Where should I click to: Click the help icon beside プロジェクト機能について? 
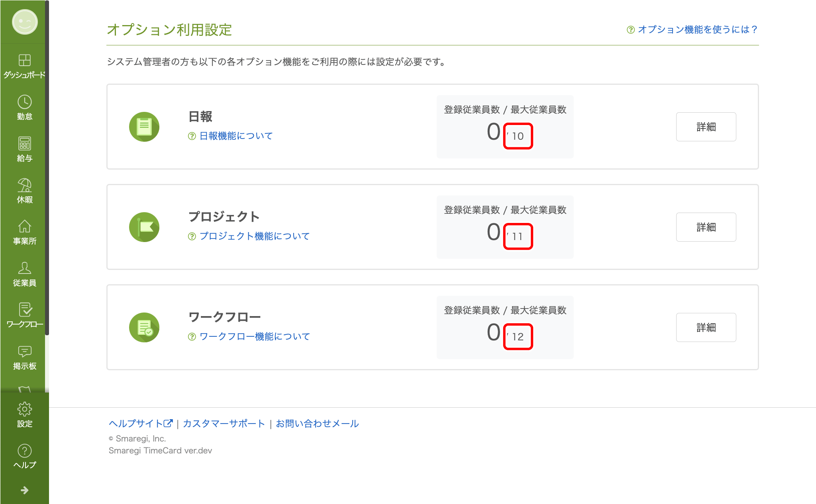pos(192,236)
